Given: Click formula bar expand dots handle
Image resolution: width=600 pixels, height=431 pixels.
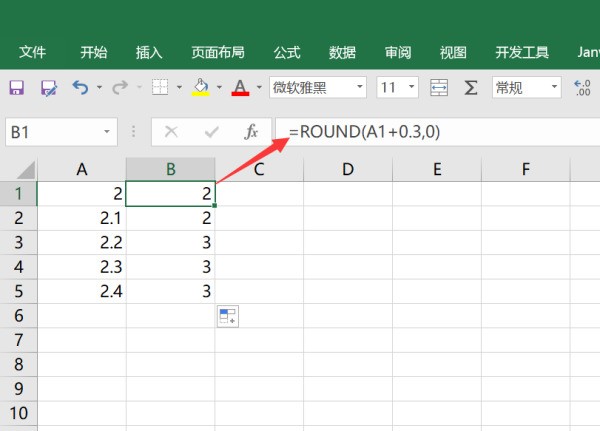Looking at the screenshot, I should (x=134, y=132).
